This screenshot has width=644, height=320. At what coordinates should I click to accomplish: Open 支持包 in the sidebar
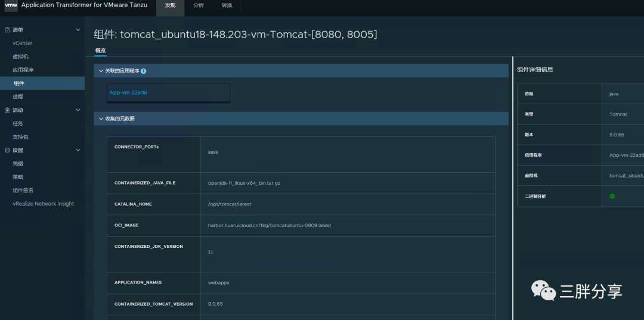(x=20, y=137)
